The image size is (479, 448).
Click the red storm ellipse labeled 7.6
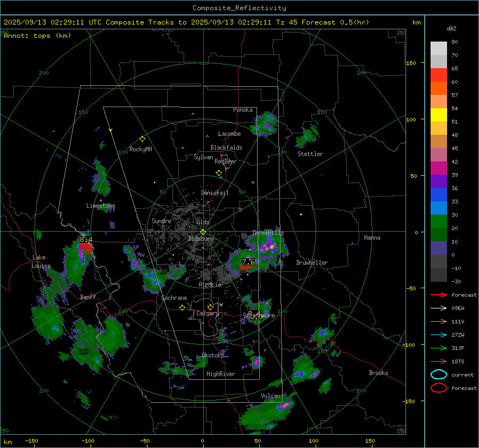click(x=245, y=267)
